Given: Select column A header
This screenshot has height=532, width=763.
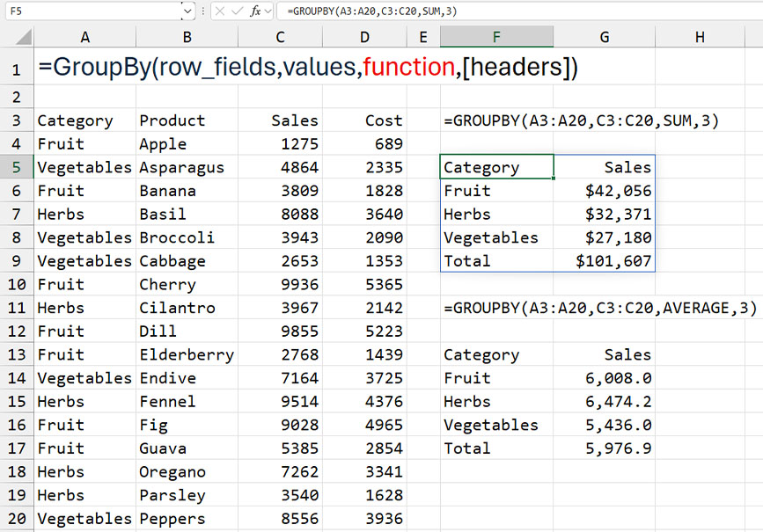Looking at the screenshot, I should click(84, 37).
